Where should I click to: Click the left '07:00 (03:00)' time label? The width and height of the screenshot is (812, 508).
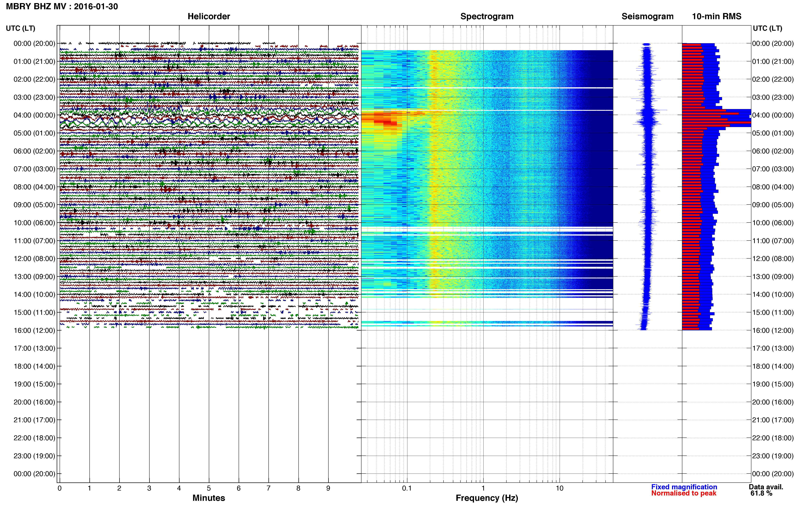pyautogui.click(x=34, y=169)
